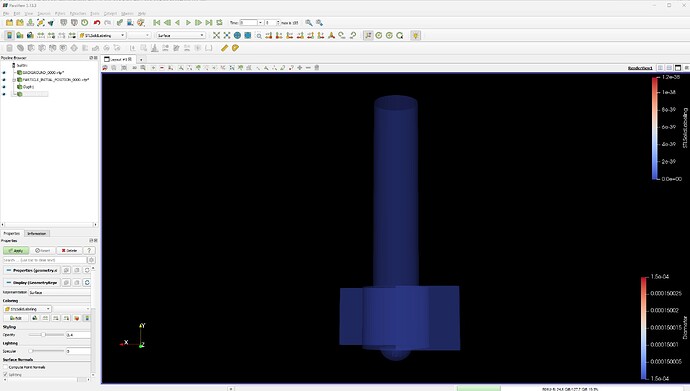
Task: Open the Sources menu
Action: coord(44,14)
